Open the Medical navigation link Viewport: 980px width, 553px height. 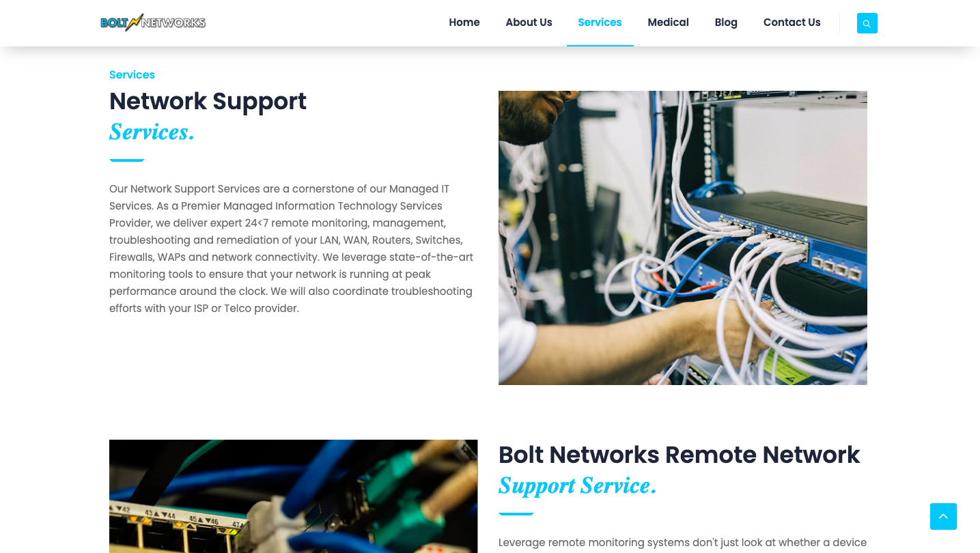668,23
